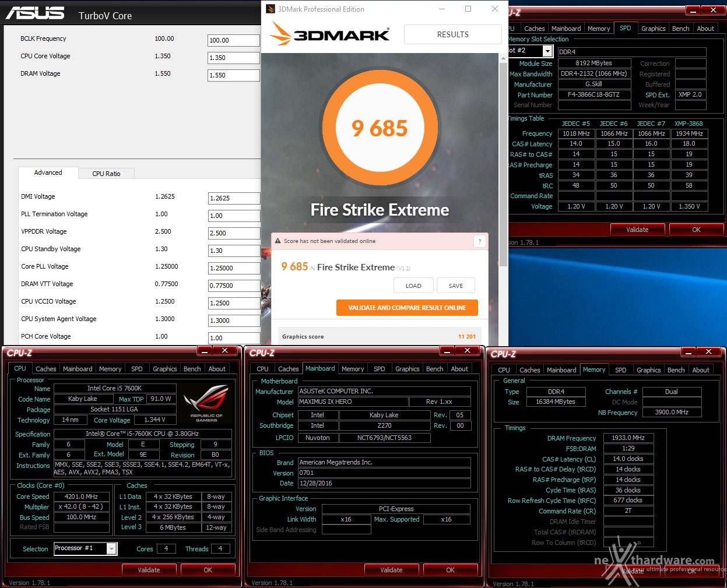Open the About tab in the CPU-Z mainboard window
727x588 pixels.
coord(459,369)
